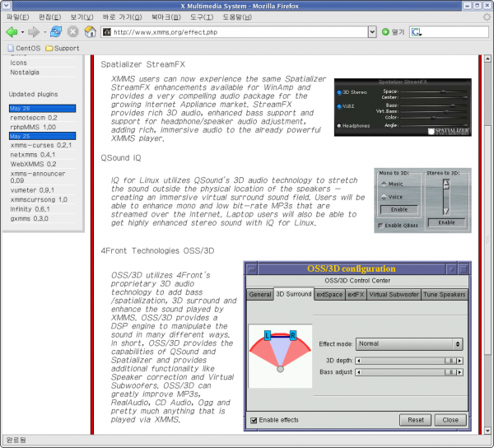The image size is (494, 448).
Task: Click the Reset button
Action: coord(416,420)
